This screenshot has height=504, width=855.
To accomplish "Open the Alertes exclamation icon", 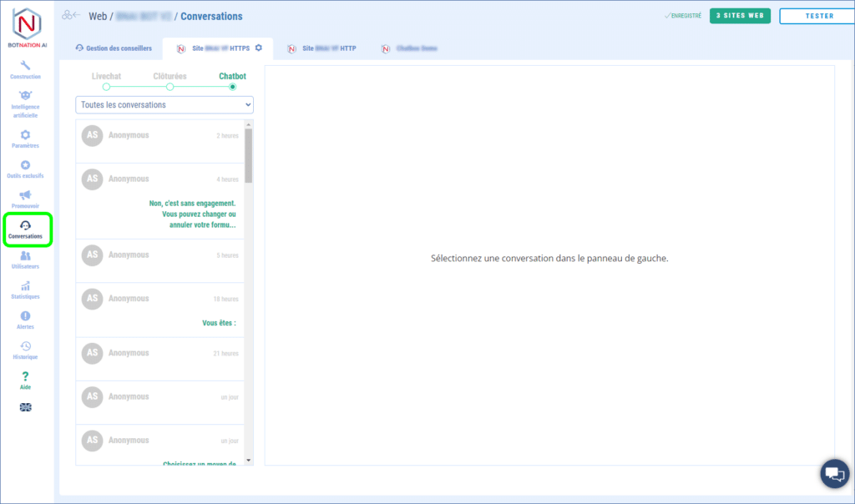I will tap(25, 316).
